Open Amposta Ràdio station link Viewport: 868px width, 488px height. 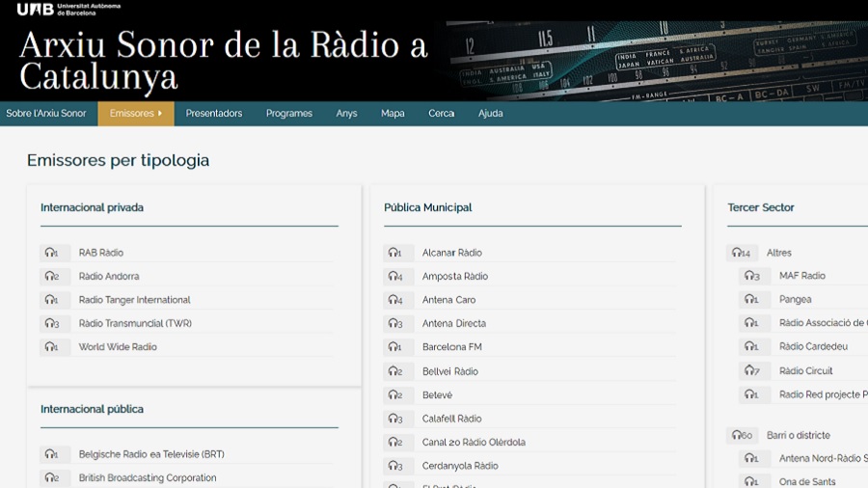(x=455, y=276)
